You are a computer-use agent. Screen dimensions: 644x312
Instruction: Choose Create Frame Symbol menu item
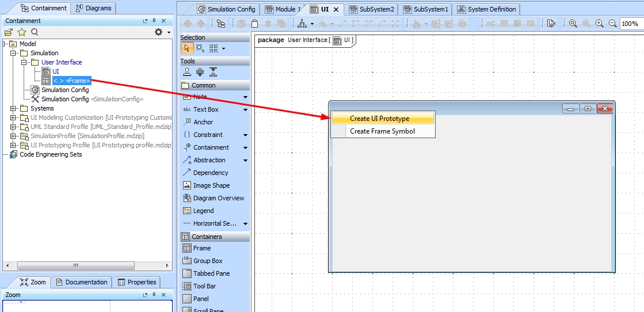pos(382,131)
